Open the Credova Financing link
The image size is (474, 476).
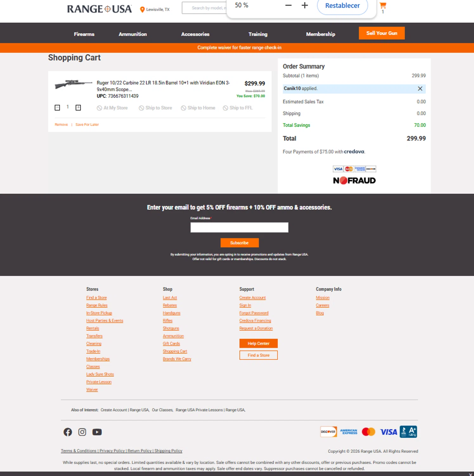(x=255, y=321)
